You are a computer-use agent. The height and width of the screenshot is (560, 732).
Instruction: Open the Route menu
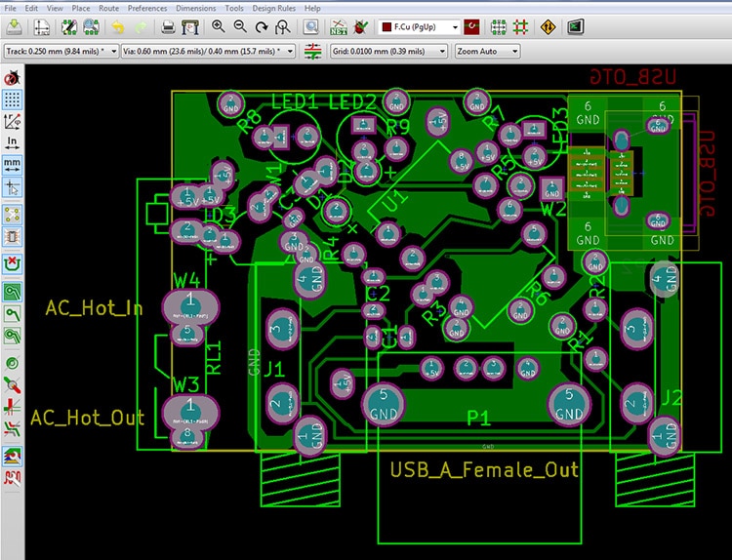point(108,7)
